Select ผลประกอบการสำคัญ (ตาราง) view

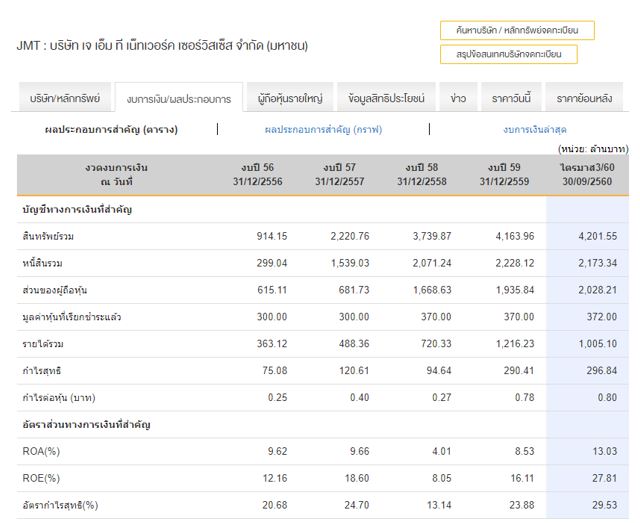pyautogui.click(x=111, y=129)
